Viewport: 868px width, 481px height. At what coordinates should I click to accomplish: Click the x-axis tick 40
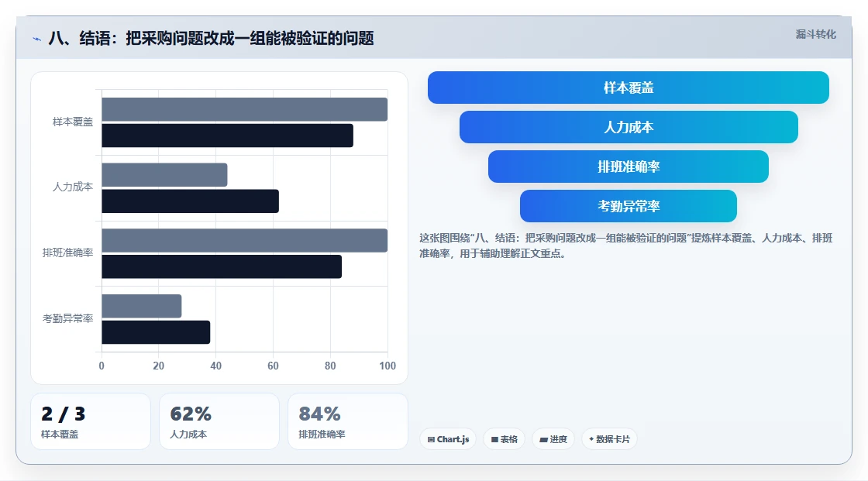tap(216, 366)
